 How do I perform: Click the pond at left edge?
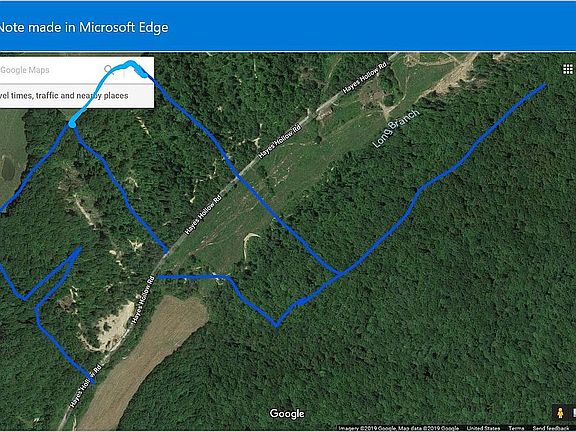[8, 169]
